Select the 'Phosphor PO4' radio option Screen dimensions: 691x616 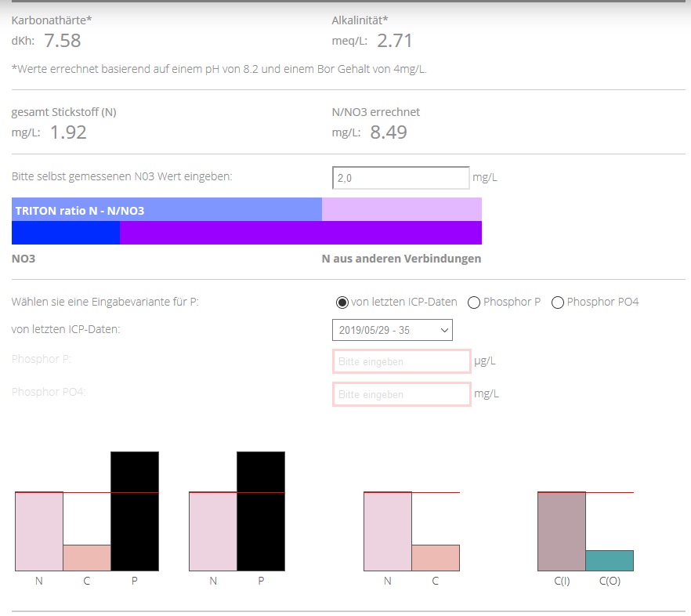(x=558, y=303)
